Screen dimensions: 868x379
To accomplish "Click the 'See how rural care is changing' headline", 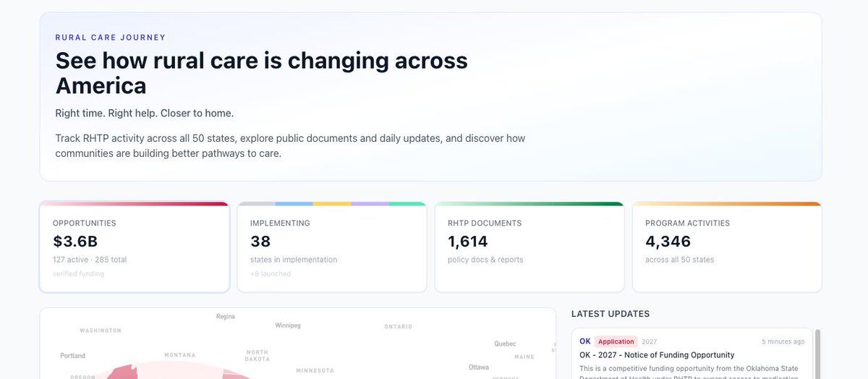I will (262, 73).
